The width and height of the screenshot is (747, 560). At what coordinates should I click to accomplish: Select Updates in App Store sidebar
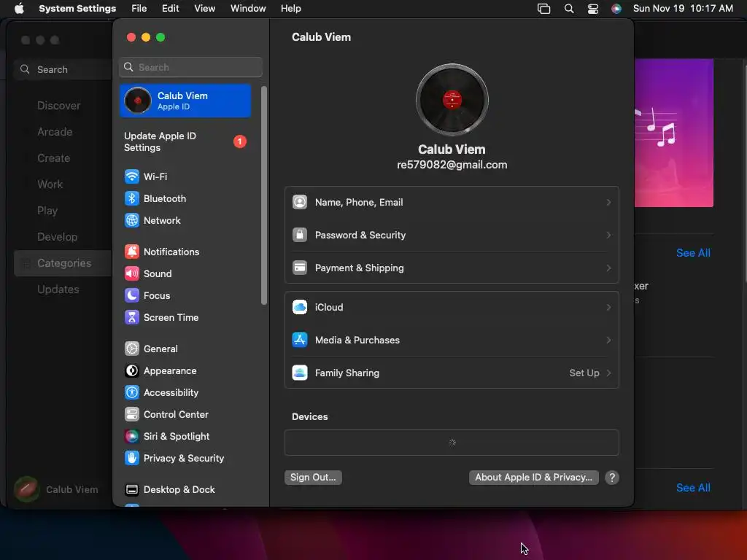58,289
